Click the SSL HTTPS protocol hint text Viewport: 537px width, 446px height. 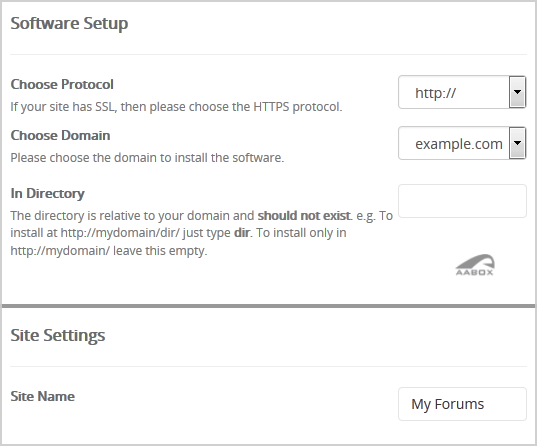pos(176,107)
